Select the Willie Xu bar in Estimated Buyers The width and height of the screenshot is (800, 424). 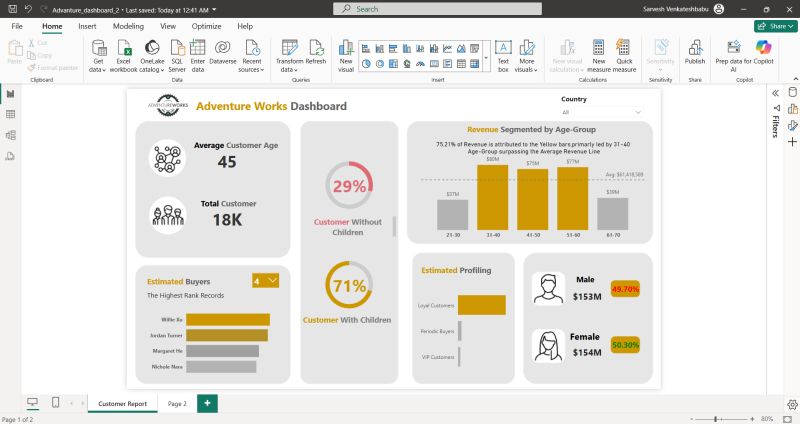[x=228, y=319]
